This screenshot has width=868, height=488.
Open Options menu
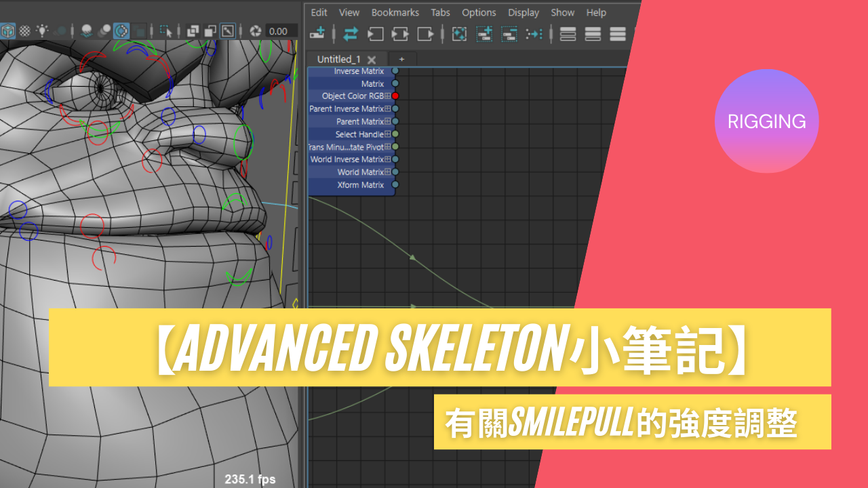479,12
